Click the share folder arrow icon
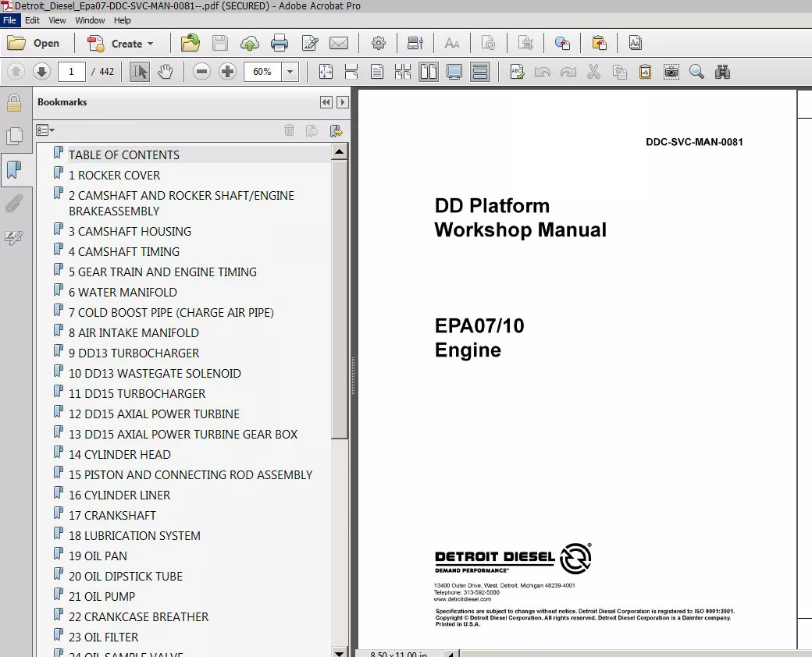812x657 pixels. pos(191,44)
